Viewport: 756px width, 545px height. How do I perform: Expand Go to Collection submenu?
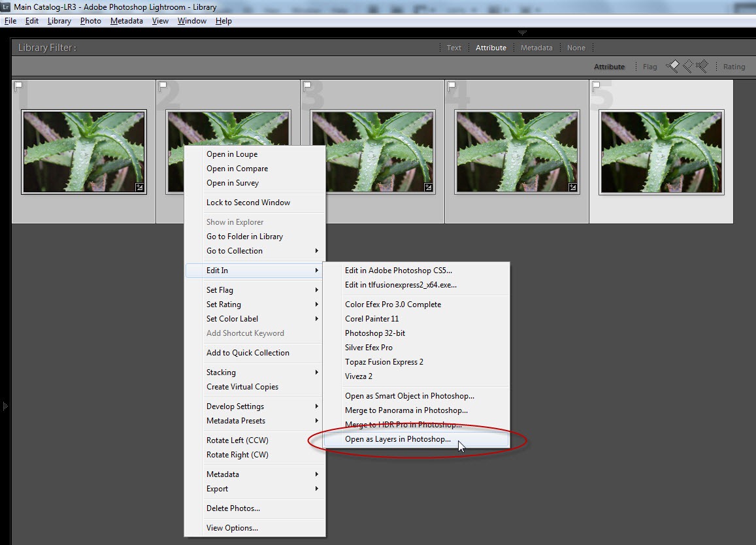[x=255, y=251]
